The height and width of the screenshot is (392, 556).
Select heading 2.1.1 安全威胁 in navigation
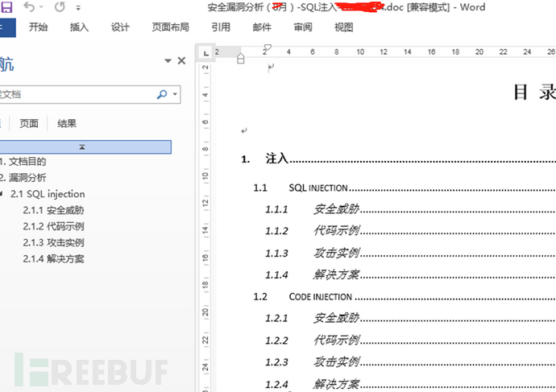[53, 210]
